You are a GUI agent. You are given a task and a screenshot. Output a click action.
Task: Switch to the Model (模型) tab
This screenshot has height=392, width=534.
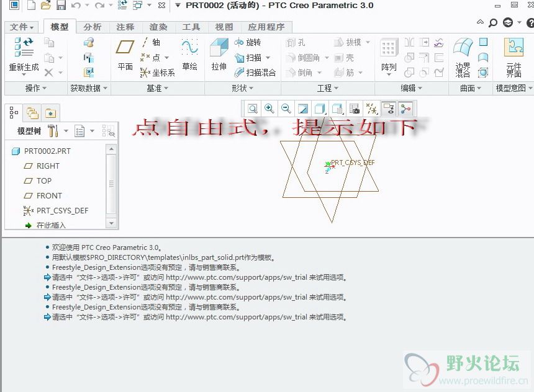tap(59, 27)
